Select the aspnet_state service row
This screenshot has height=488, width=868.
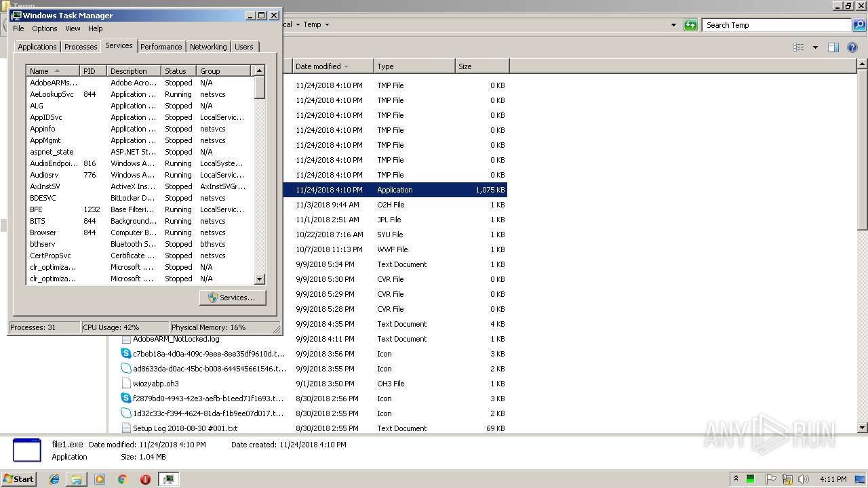tap(140, 152)
